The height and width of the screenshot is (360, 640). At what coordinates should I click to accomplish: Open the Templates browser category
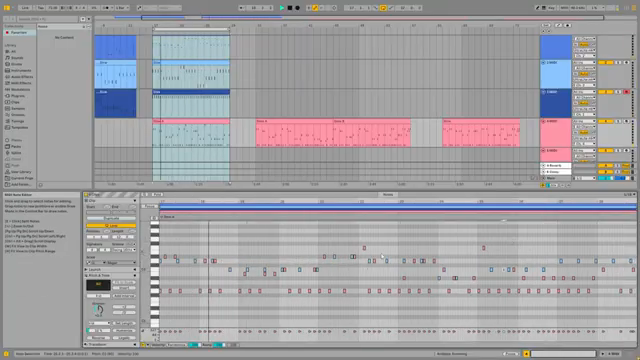click(20, 127)
